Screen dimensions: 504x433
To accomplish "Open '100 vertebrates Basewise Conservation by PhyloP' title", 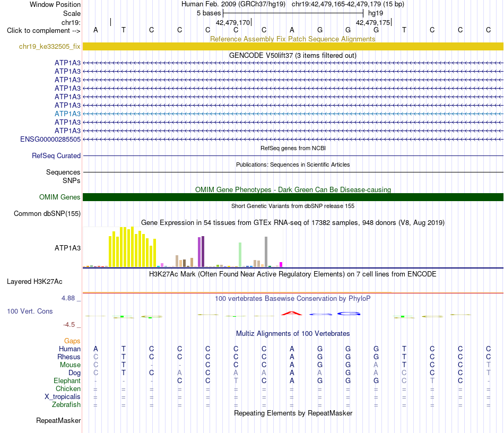I will coord(292,298).
